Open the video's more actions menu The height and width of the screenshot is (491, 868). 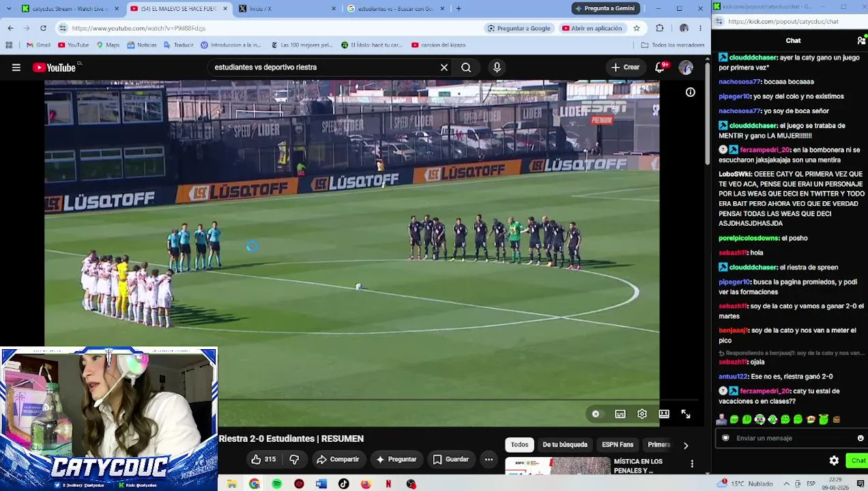489,460
